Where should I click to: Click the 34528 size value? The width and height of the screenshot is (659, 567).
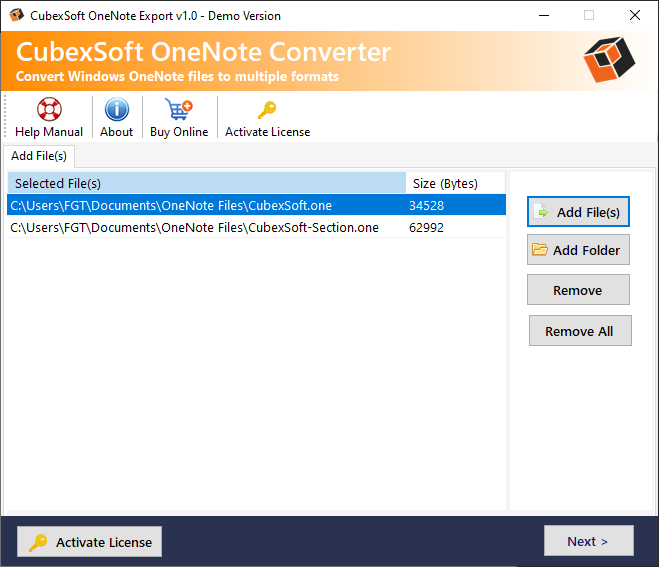426,206
